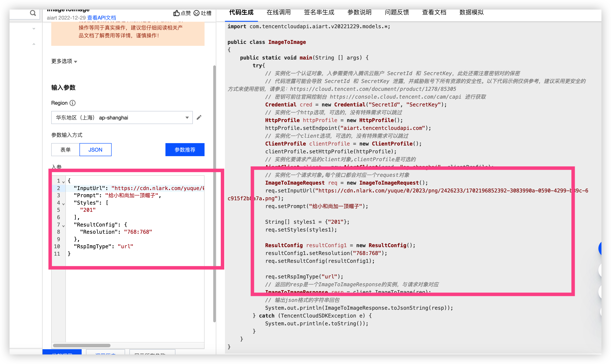Click the 吐槽 sad-face feedback icon
The width and height of the screenshot is (611, 364).
point(196,13)
